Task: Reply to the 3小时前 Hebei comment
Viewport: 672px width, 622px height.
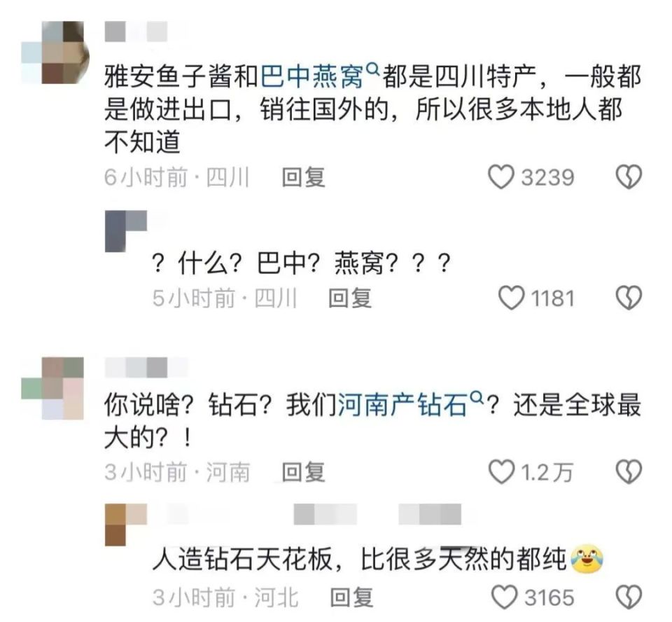Action: pos(351,597)
